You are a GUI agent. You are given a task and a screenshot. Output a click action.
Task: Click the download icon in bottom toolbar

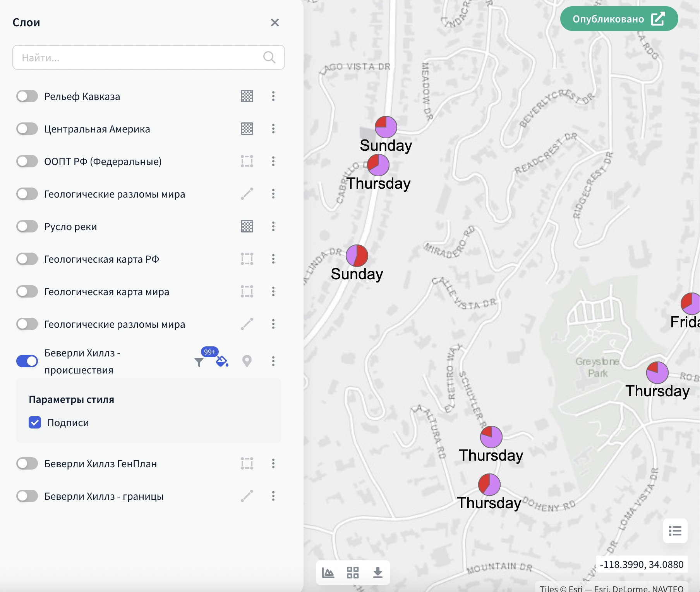377,572
